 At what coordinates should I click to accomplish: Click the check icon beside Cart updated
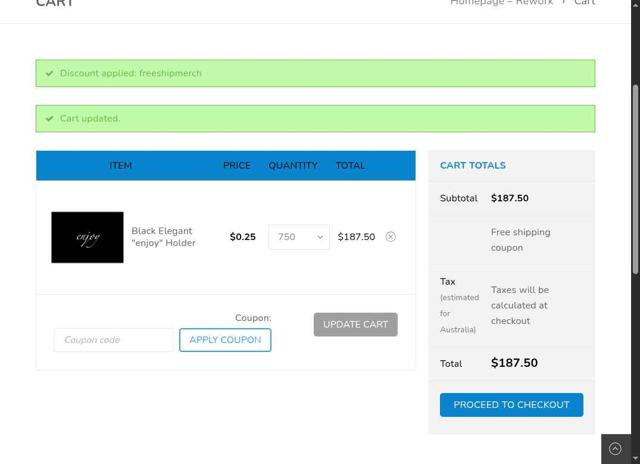(x=49, y=119)
